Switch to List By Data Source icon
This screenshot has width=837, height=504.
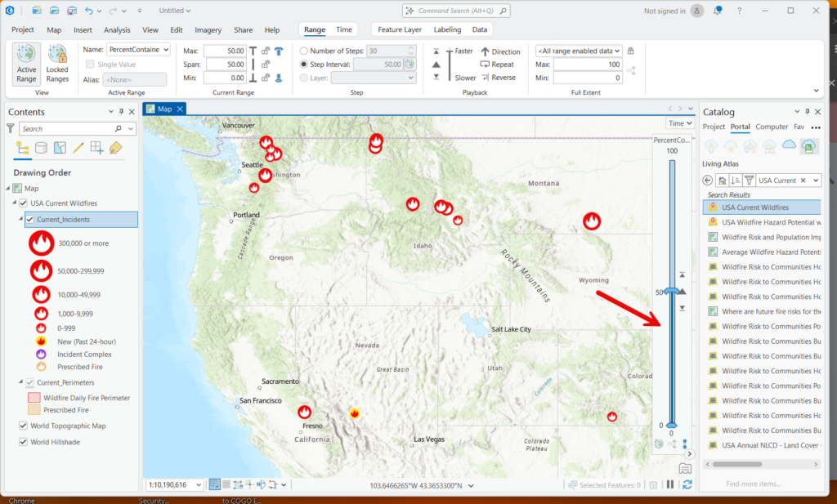point(41,148)
